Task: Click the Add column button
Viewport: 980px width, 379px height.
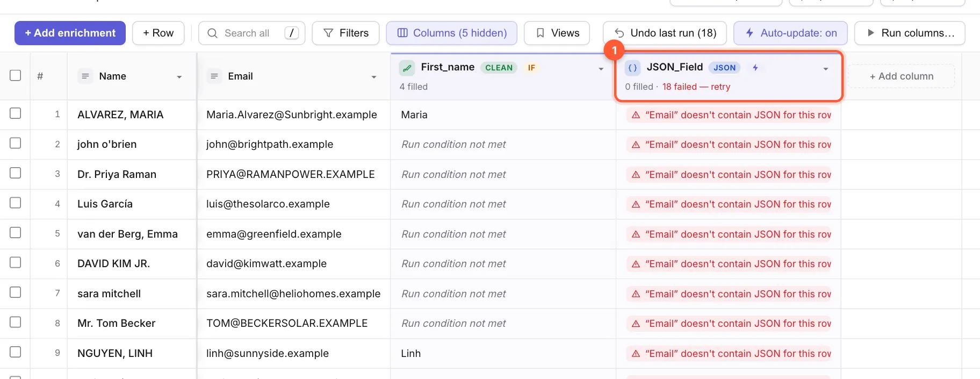Action: [x=902, y=76]
